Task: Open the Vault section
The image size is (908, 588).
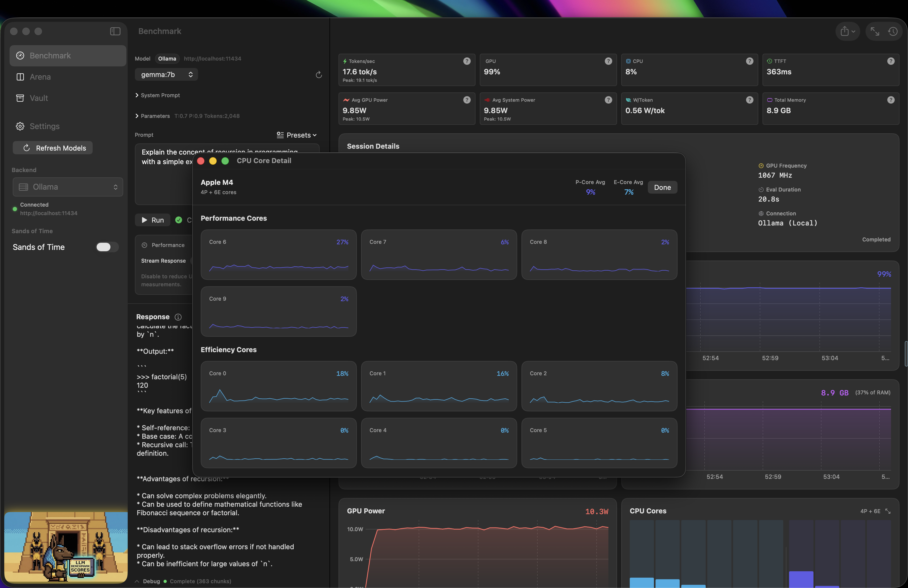Action: pyautogui.click(x=38, y=98)
